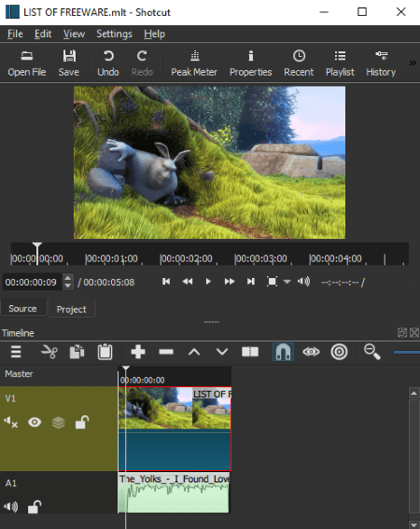This screenshot has height=529, width=420.
Task: Switch to the Project tab
Action: (72, 309)
